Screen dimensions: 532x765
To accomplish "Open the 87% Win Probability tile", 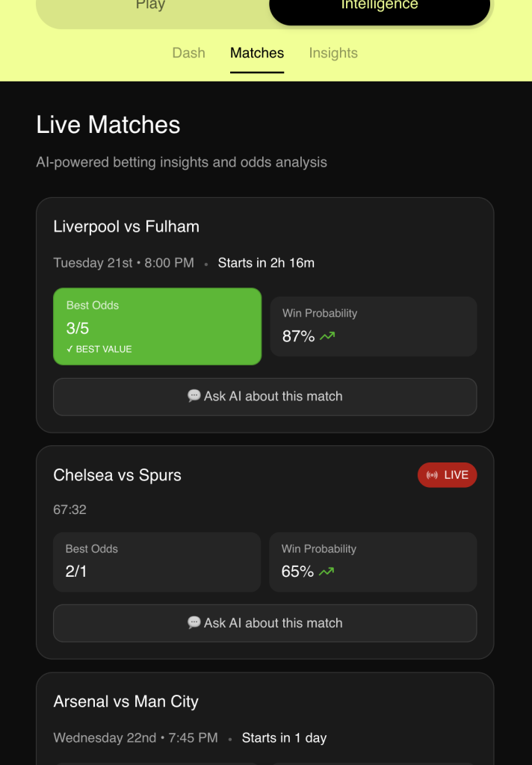I will [374, 326].
